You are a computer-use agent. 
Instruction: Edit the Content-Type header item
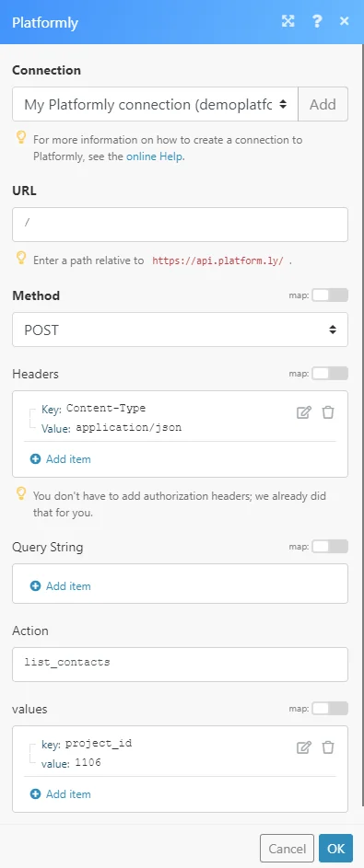(303, 412)
